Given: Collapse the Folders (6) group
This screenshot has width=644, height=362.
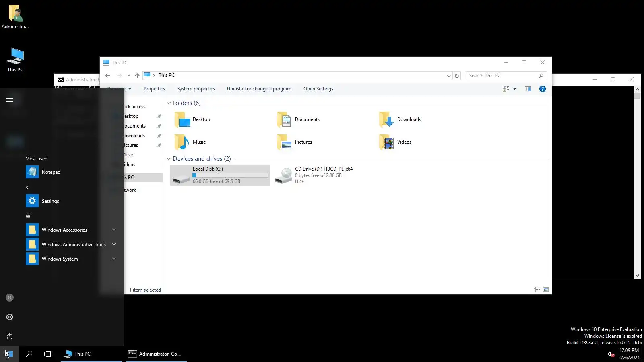Looking at the screenshot, I should (x=169, y=103).
